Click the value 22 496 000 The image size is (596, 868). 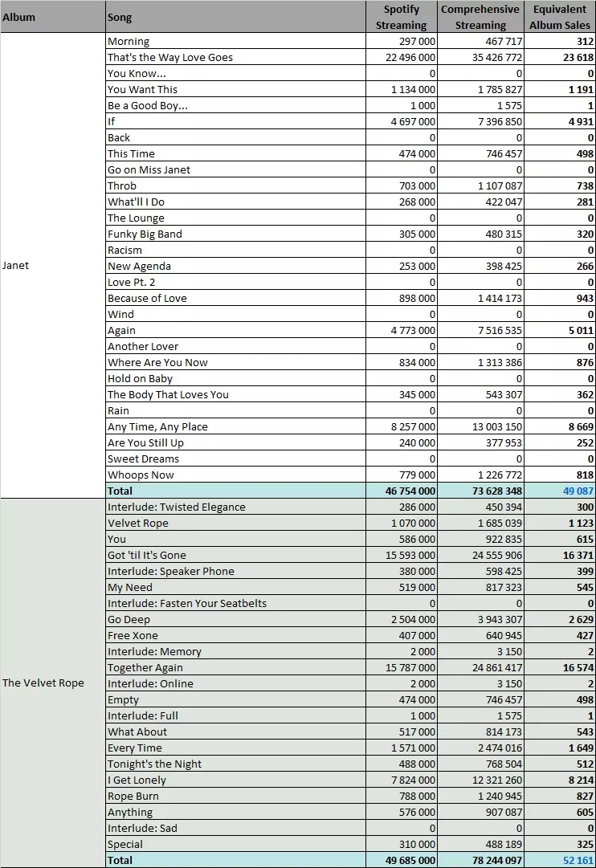tap(402, 57)
